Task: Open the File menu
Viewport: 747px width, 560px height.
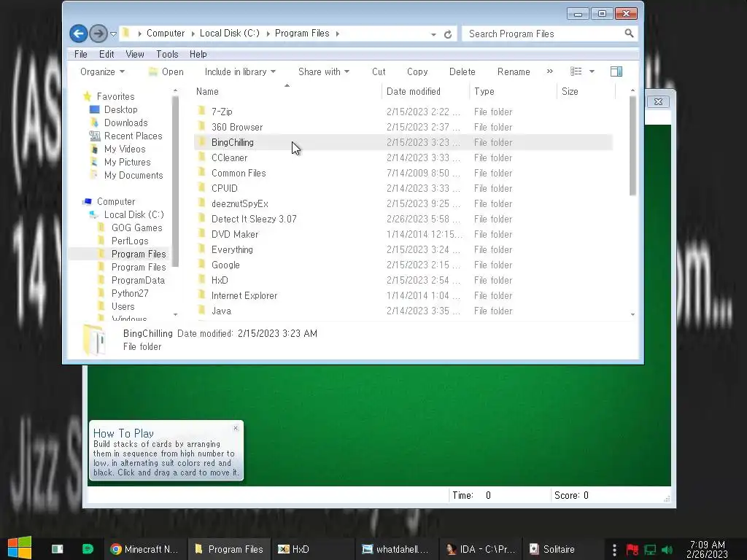Action: (x=80, y=54)
